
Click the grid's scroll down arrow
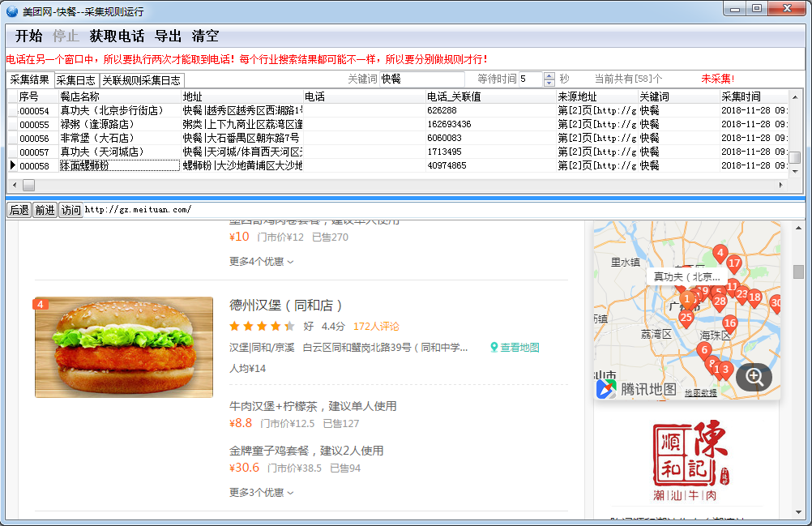click(x=795, y=171)
